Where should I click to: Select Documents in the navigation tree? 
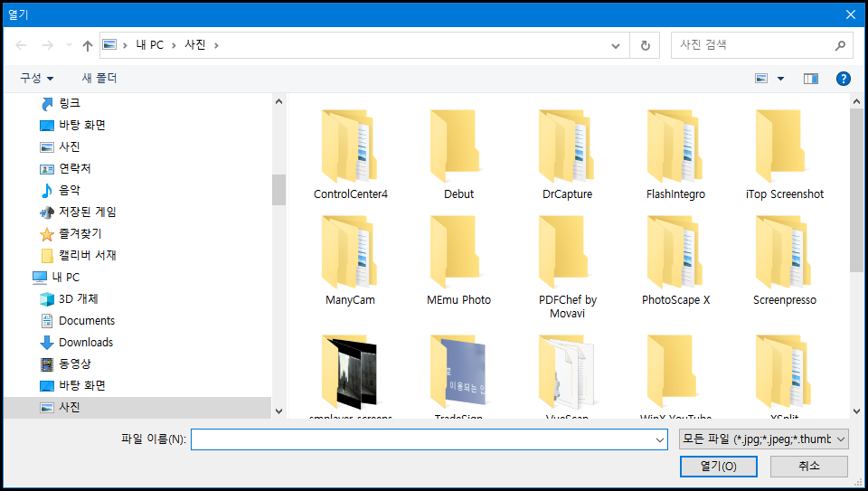87,320
